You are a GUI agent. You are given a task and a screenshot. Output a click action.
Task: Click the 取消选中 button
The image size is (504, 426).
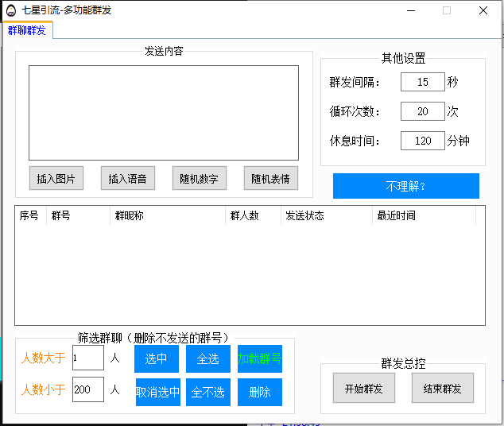[x=158, y=393]
